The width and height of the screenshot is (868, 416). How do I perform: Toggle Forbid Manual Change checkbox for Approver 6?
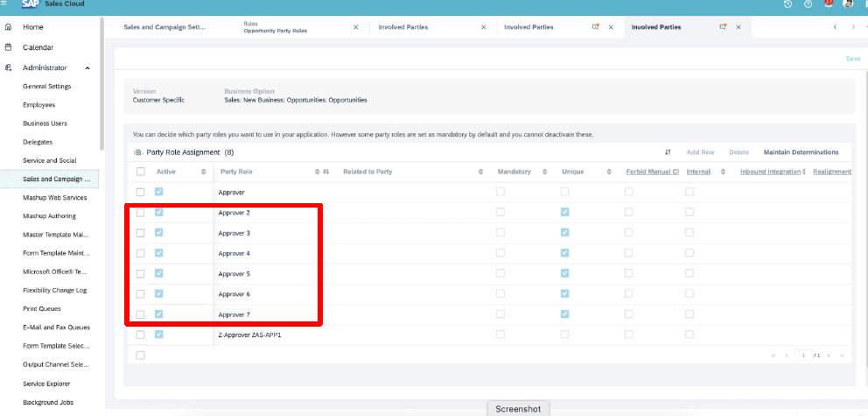[629, 293]
